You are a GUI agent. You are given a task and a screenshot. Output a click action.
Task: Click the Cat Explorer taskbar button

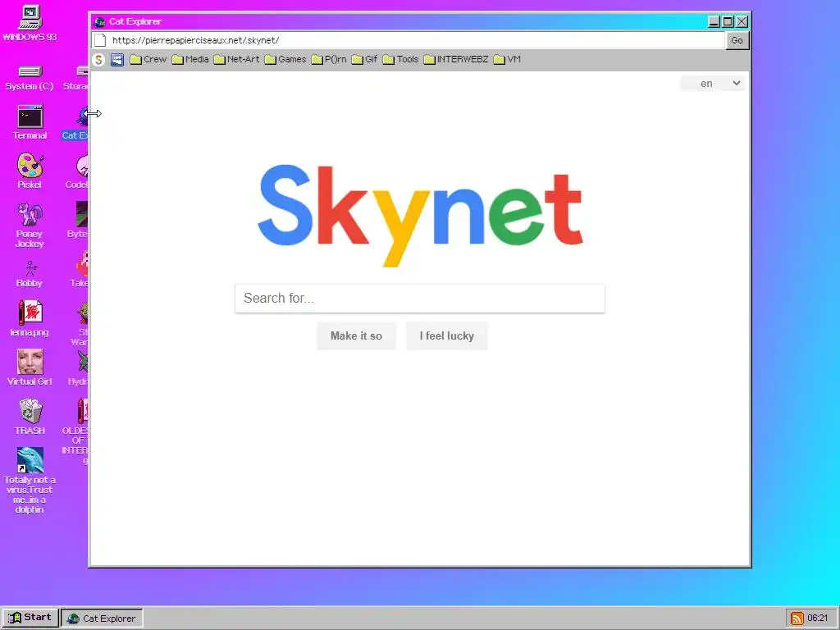[x=102, y=619]
